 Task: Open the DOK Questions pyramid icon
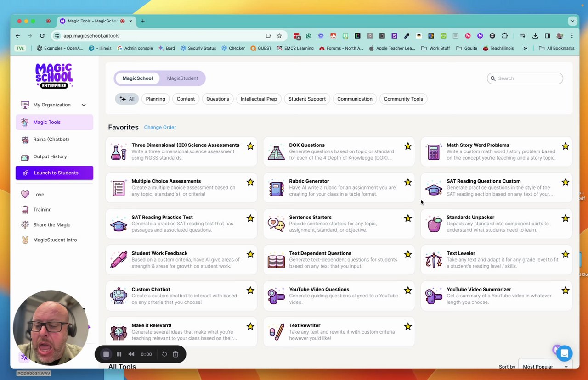pyautogui.click(x=276, y=152)
